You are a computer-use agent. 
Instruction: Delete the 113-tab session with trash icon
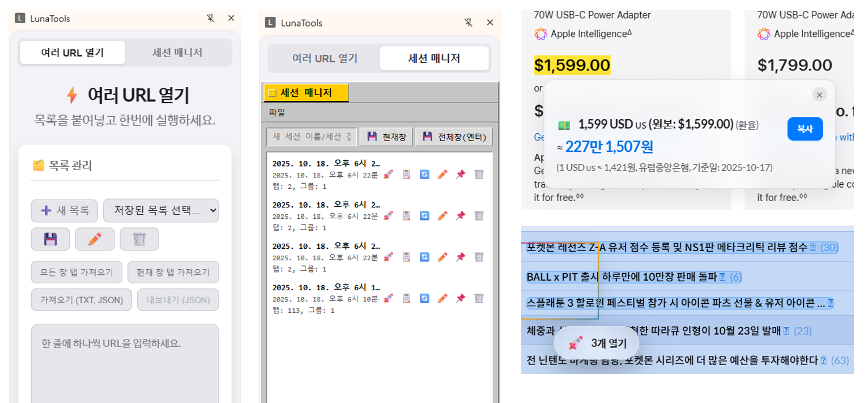479,298
